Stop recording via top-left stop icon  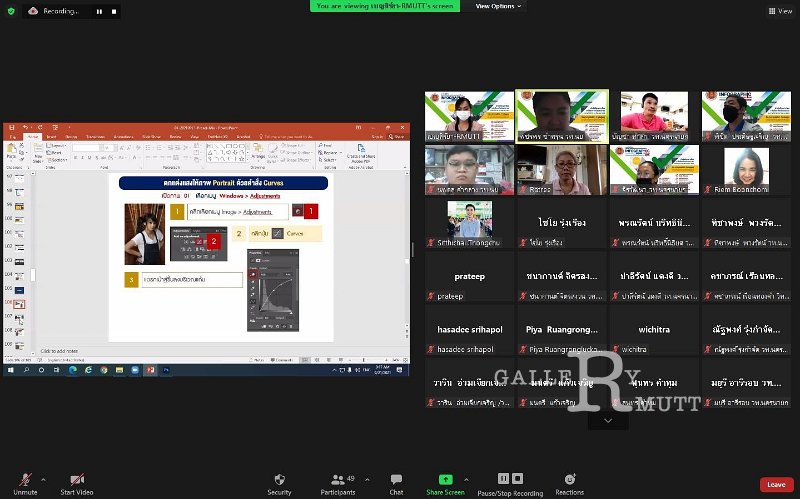(x=114, y=11)
